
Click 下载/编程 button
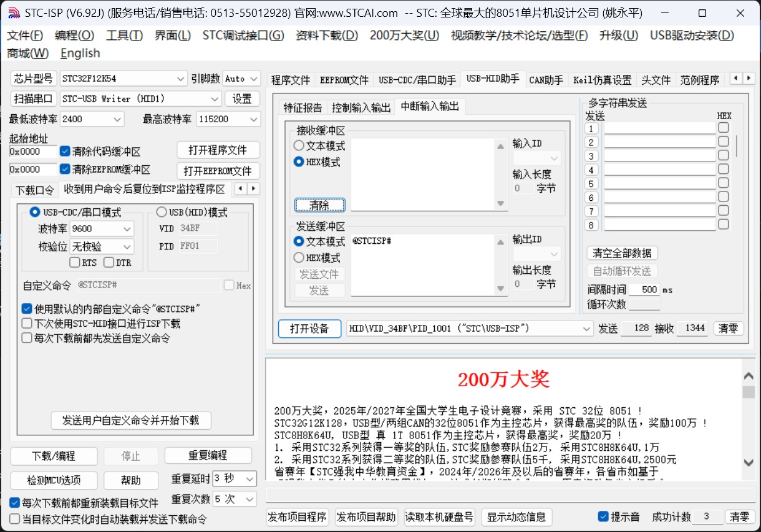54,456
